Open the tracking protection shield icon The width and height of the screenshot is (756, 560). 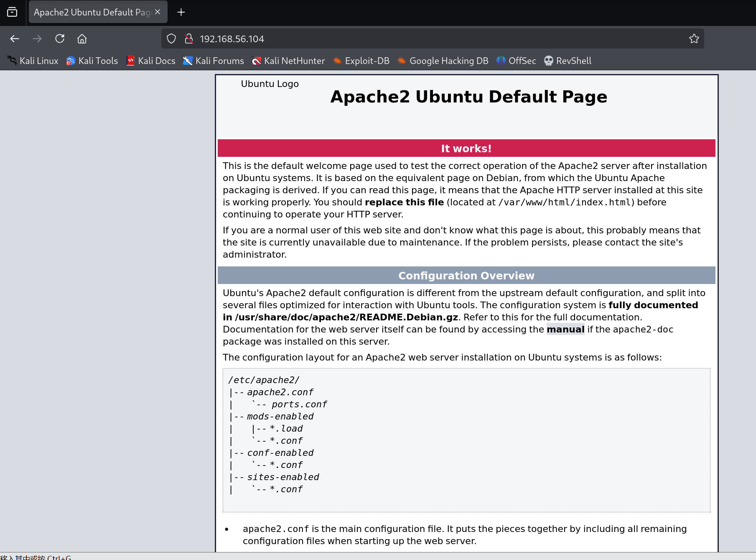coord(171,39)
